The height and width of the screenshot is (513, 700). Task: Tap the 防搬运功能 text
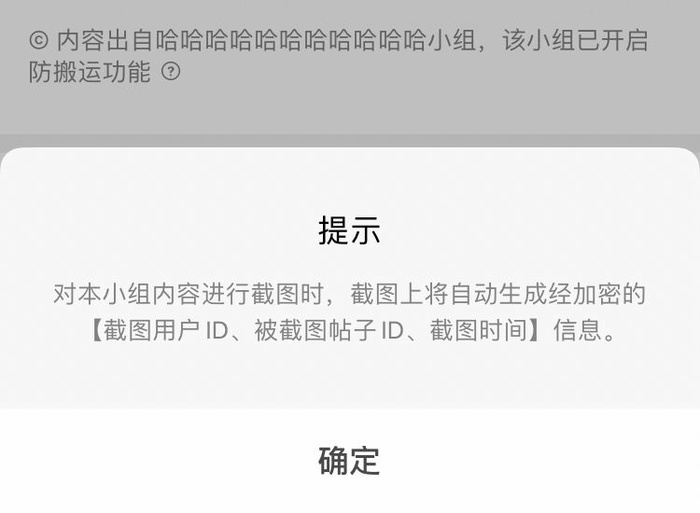click(90, 71)
